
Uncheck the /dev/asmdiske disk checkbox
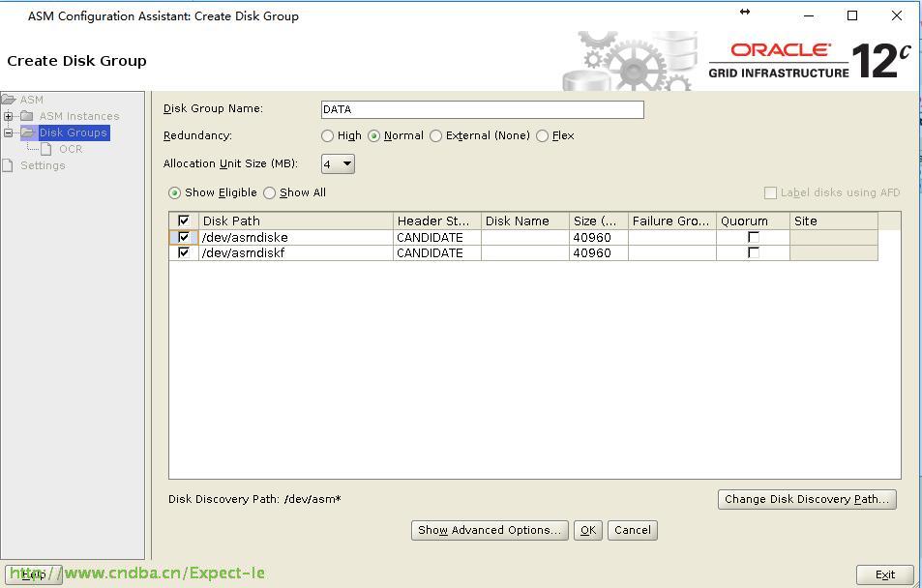pyautogui.click(x=184, y=237)
